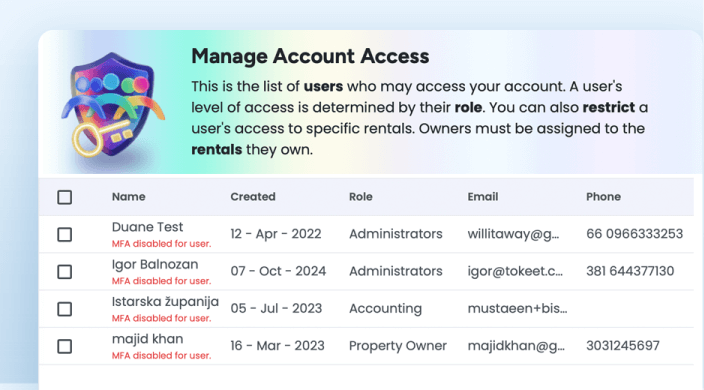The image size is (704, 390).
Task: Click the Phone column header
Action: click(x=603, y=197)
